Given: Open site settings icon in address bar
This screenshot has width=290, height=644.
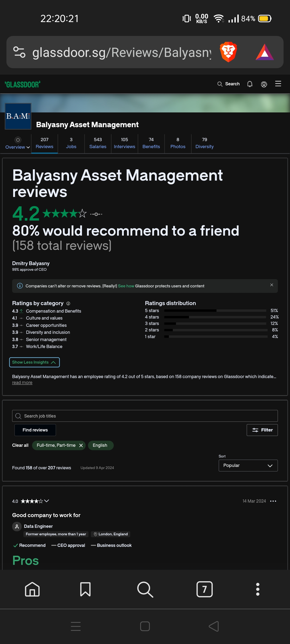Looking at the screenshot, I should tap(19, 52).
